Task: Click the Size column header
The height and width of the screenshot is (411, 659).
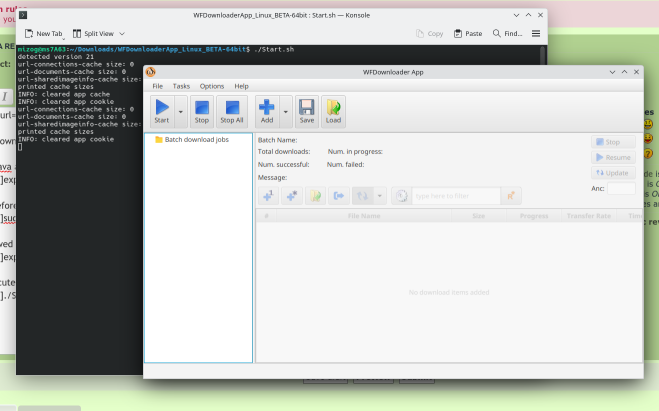Action: [479, 216]
